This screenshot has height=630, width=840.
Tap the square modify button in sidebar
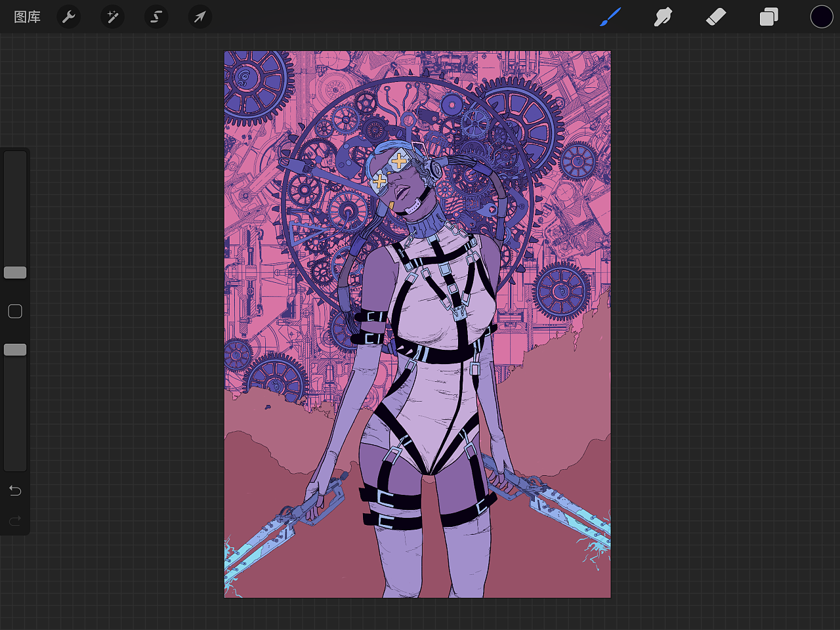15,311
